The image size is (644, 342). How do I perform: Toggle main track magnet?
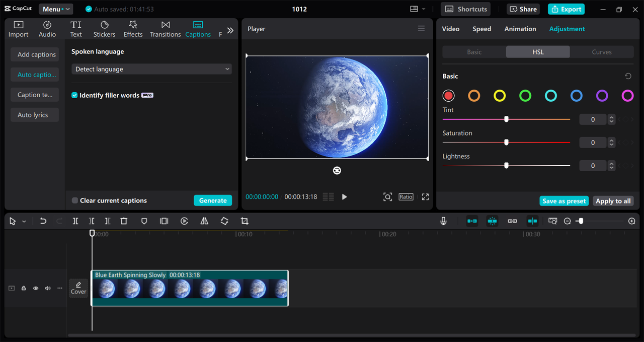point(472,221)
